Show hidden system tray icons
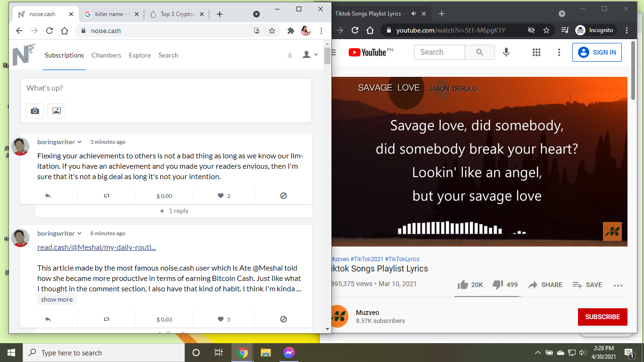644x362 pixels. (x=537, y=353)
